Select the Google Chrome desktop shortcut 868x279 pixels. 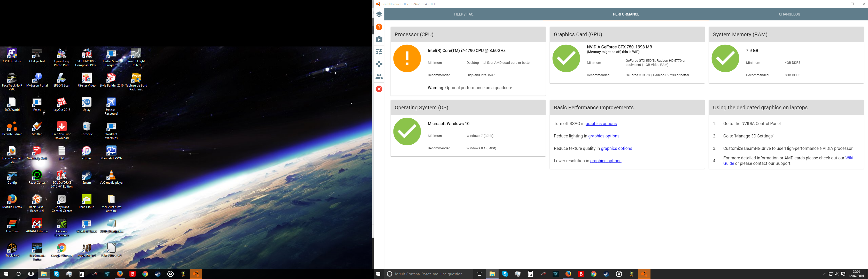(62, 250)
